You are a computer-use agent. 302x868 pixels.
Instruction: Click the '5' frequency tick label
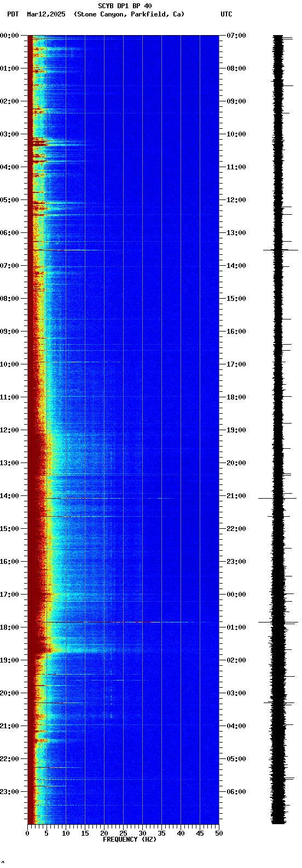[x=47, y=833]
